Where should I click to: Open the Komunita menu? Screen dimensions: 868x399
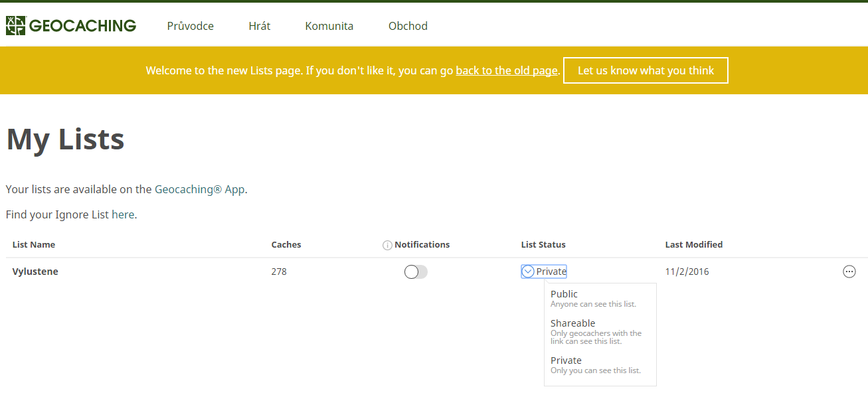[x=329, y=26]
